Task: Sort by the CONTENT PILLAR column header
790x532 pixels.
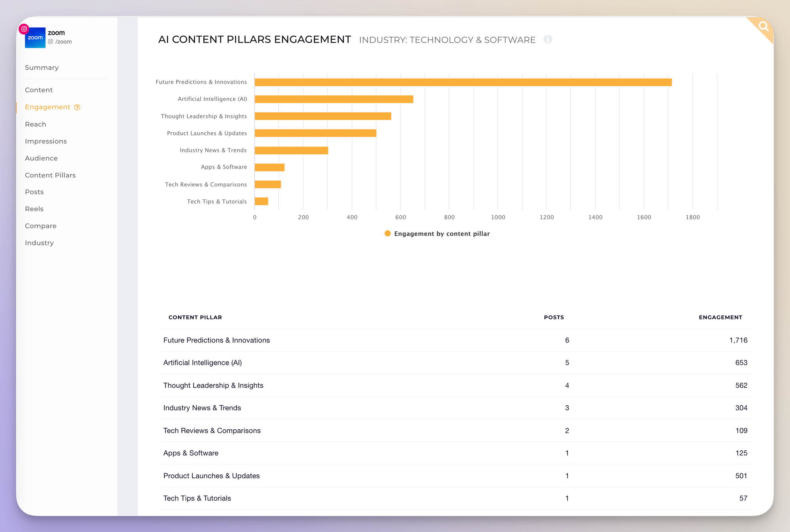Action: [195, 318]
